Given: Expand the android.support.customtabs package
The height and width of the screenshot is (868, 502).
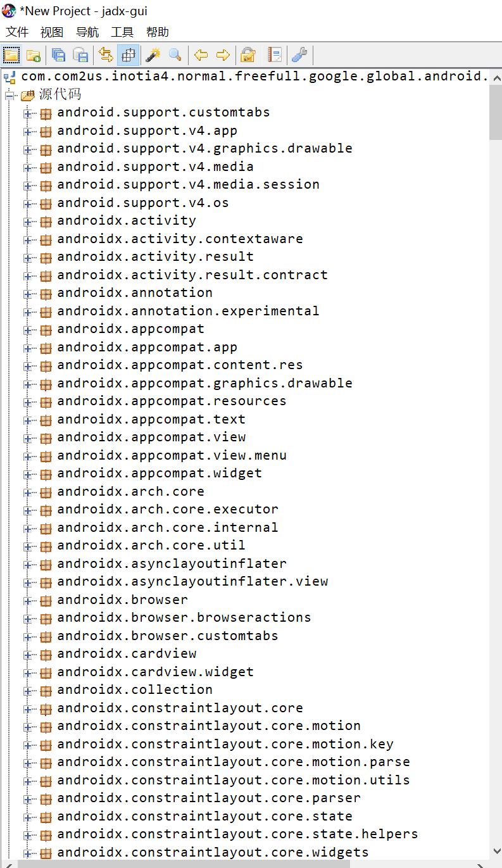Looking at the screenshot, I should click(27, 113).
